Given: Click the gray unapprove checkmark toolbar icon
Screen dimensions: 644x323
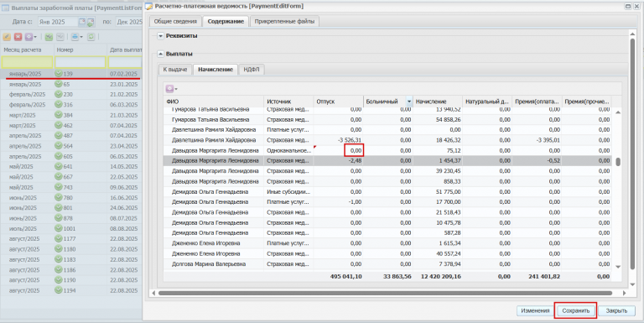Looking at the screenshot, I should (x=60, y=37).
